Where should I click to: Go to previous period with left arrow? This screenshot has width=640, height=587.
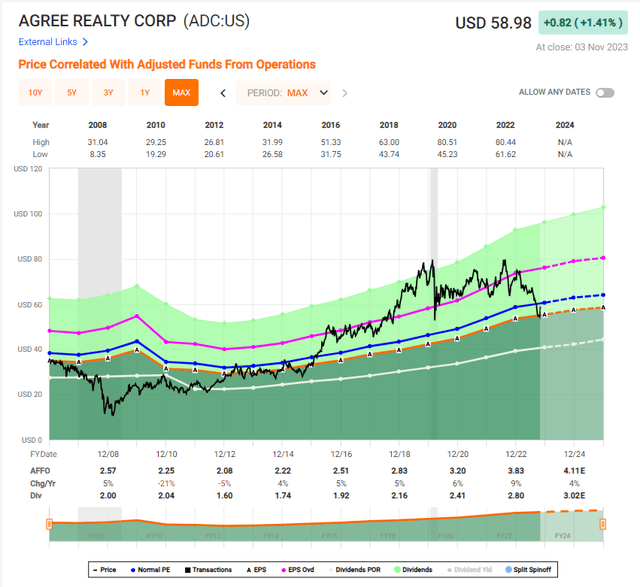click(x=223, y=93)
